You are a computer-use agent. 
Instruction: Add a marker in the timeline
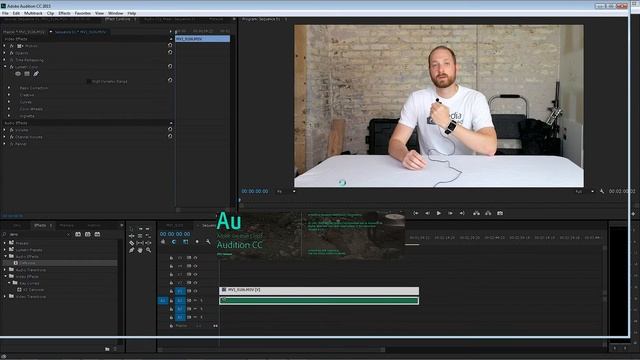pyautogui.click(x=197, y=242)
